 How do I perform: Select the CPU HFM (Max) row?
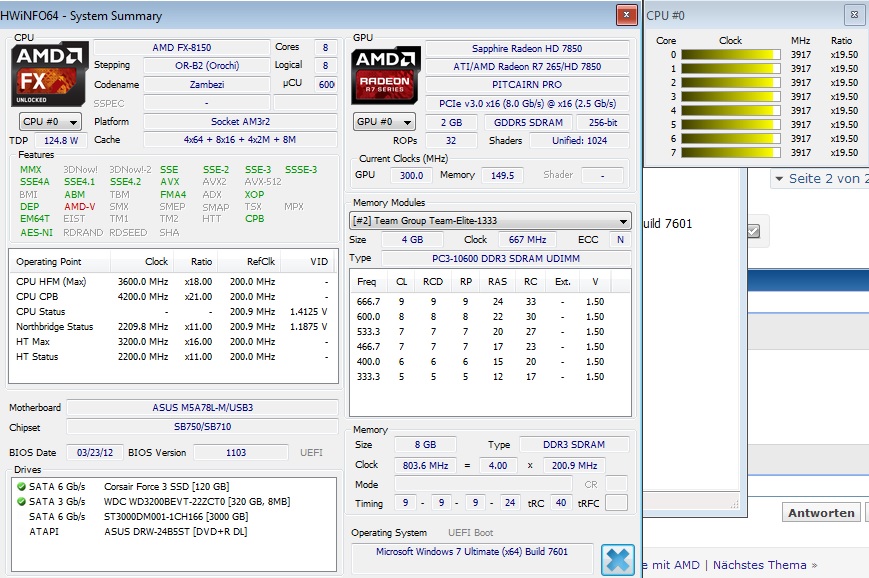173,282
